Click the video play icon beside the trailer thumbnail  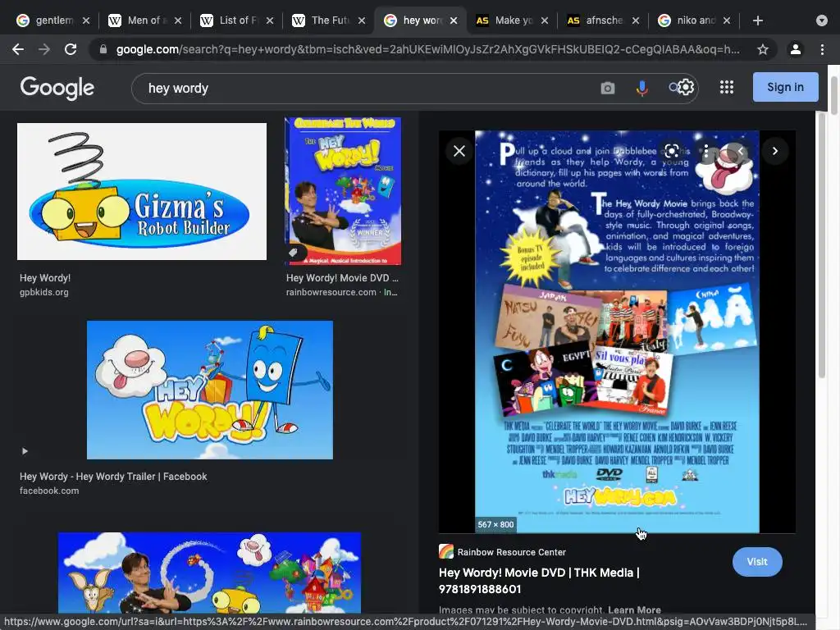(25, 451)
